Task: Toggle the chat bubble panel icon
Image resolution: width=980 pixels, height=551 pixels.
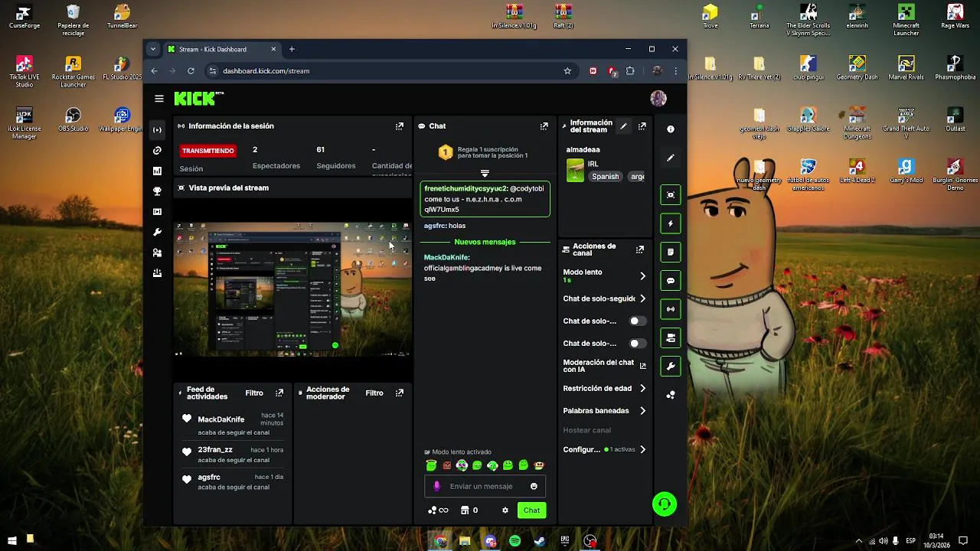Action: pyautogui.click(x=671, y=281)
